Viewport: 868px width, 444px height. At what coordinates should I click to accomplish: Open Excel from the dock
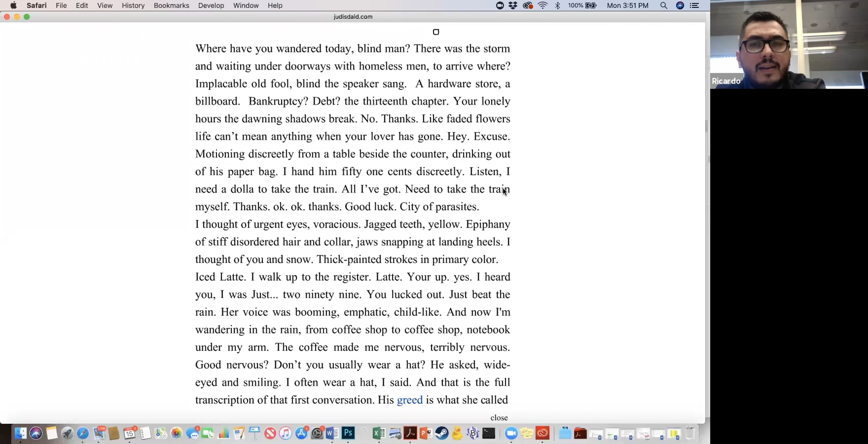(x=379, y=433)
